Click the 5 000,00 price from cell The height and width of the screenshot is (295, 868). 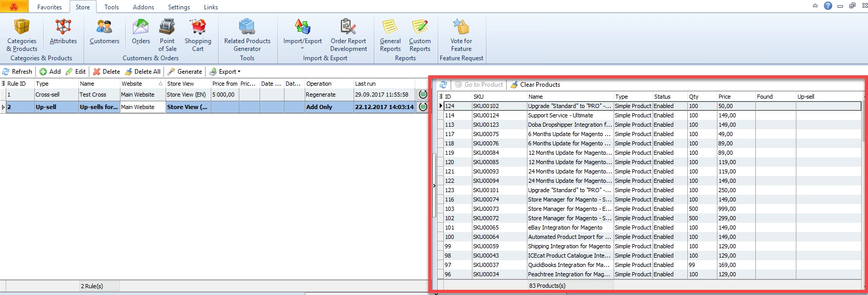[225, 95]
